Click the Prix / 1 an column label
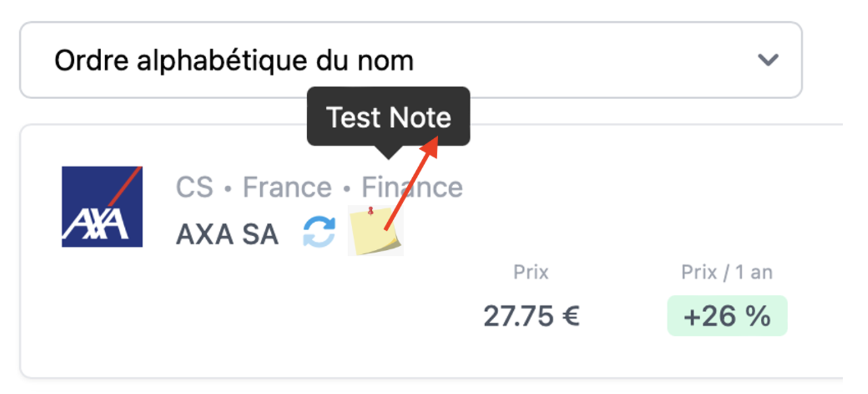868x394 pixels. pyautogui.click(x=727, y=272)
